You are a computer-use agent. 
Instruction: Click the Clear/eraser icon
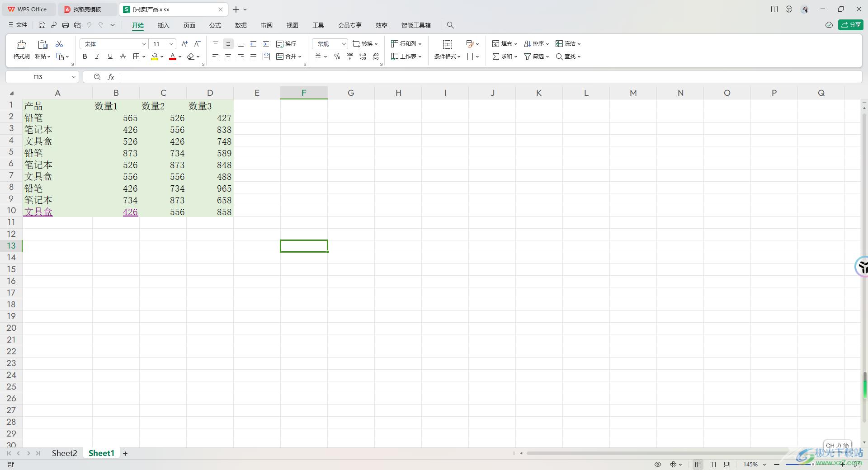coord(191,56)
